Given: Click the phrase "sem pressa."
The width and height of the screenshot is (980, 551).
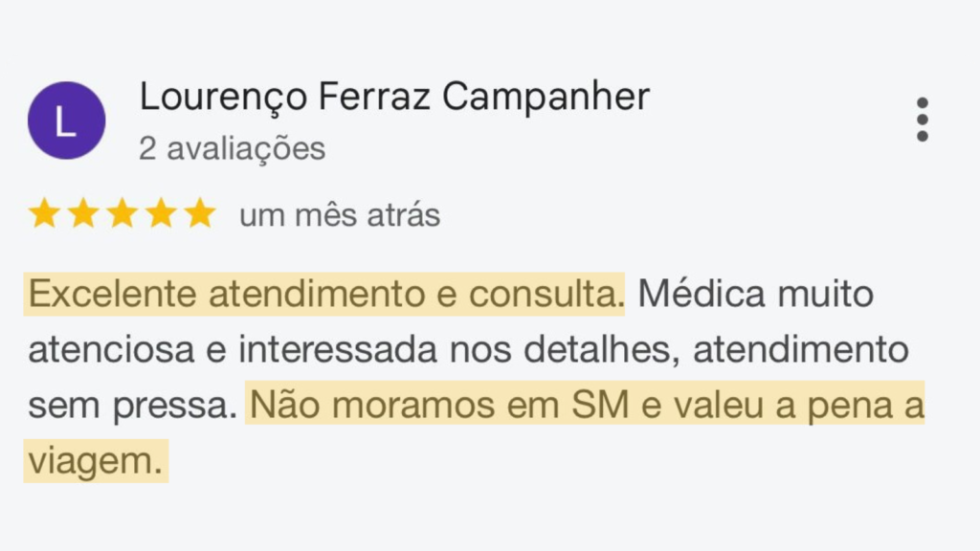Looking at the screenshot, I should click(x=131, y=407).
